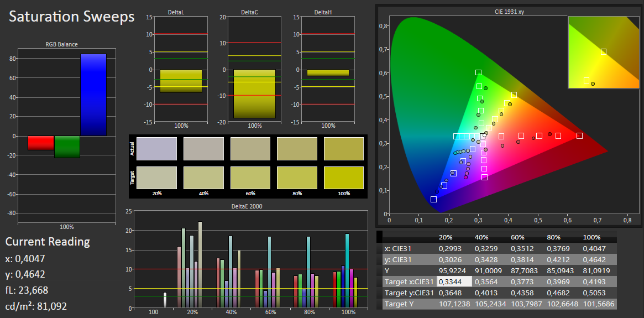Screen dimensions: 644x318
Task: Select the Target x:CIE31 20% cell
Action: coord(454,282)
